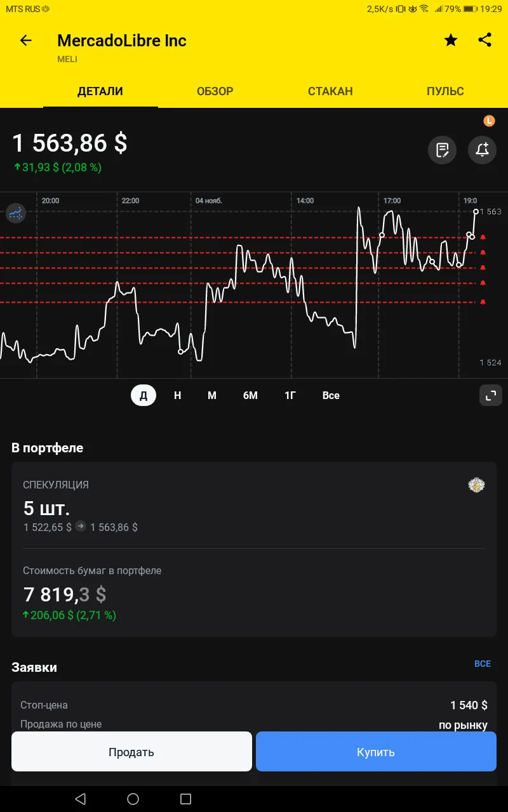The height and width of the screenshot is (812, 508).
Task: Tap the СПЕКУЛЯЦИЯ account label
Action: [x=56, y=485]
